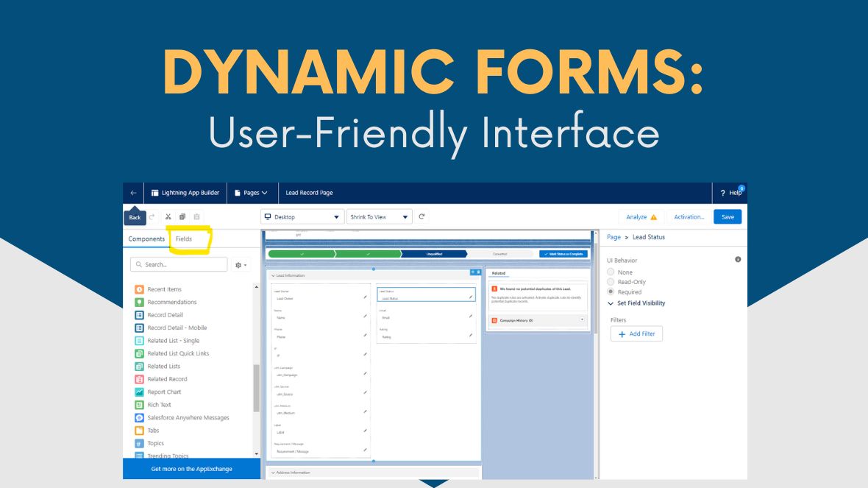Click the Salesforce Anywhere Messages icon
This screenshot has width=868, height=488.
(x=140, y=417)
